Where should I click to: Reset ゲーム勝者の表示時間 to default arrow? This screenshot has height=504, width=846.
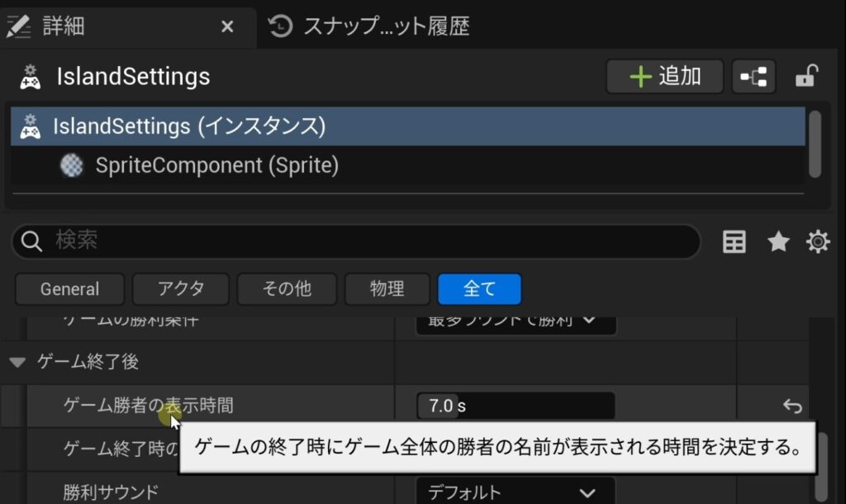791,406
